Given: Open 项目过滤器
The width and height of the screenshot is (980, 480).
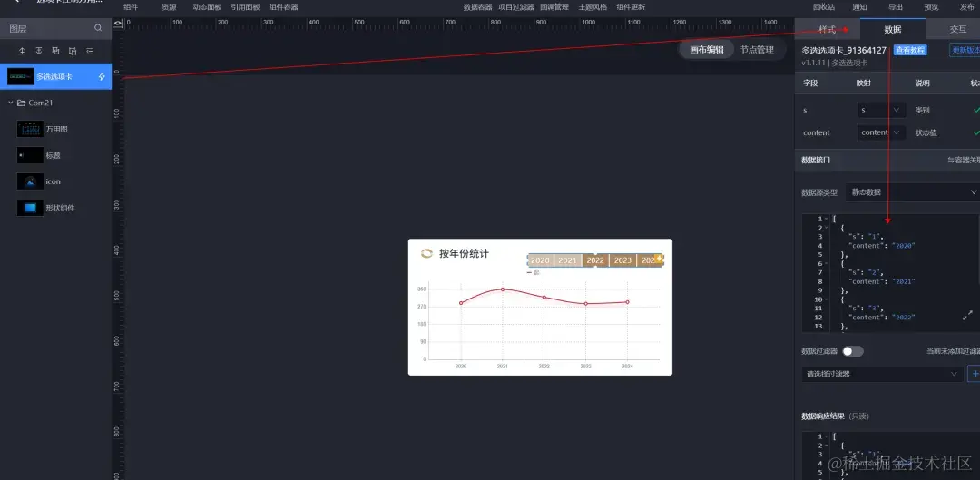Looking at the screenshot, I should click(516, 7).
